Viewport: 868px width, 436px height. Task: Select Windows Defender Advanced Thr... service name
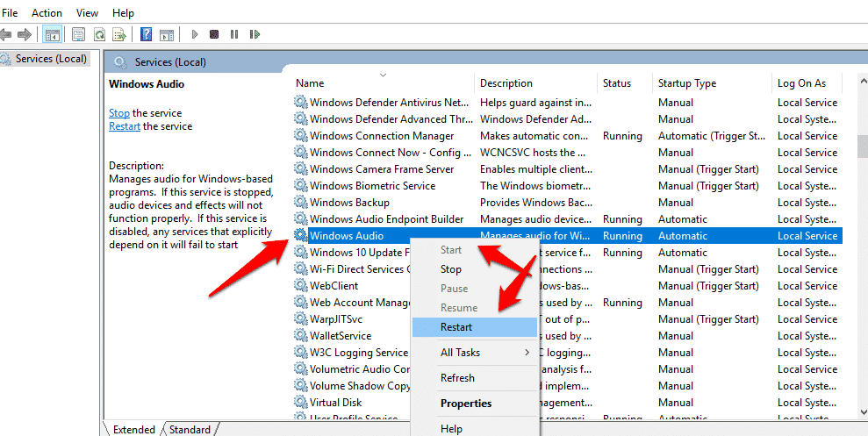click(x=391, y=119)
